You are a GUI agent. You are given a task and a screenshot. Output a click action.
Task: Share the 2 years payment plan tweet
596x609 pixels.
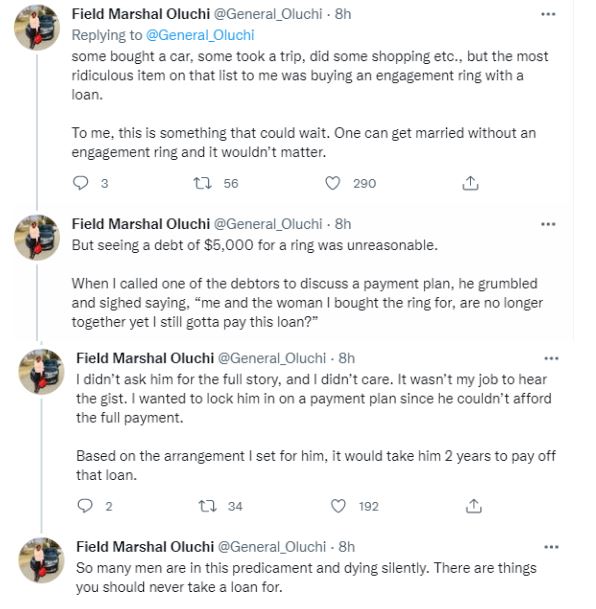473,506
